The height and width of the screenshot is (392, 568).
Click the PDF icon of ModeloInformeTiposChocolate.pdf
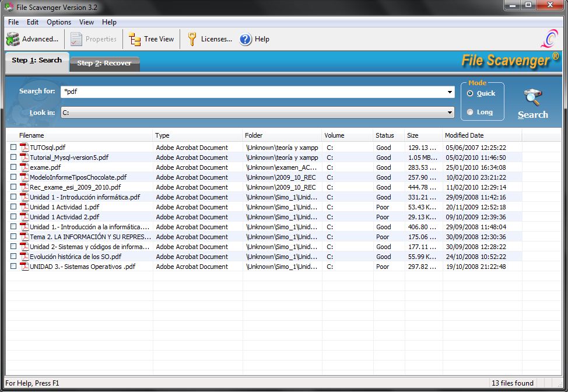pyautogui.click(x=24, y=177)
